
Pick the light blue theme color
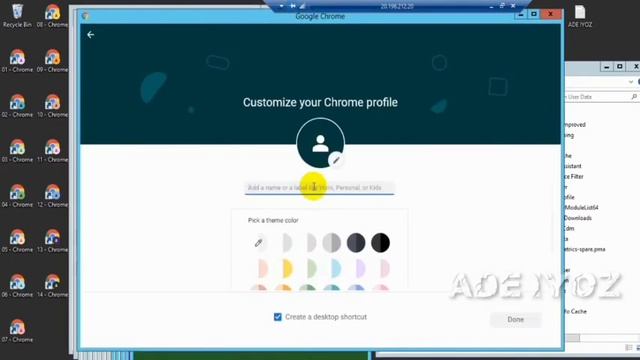[331, 268]
